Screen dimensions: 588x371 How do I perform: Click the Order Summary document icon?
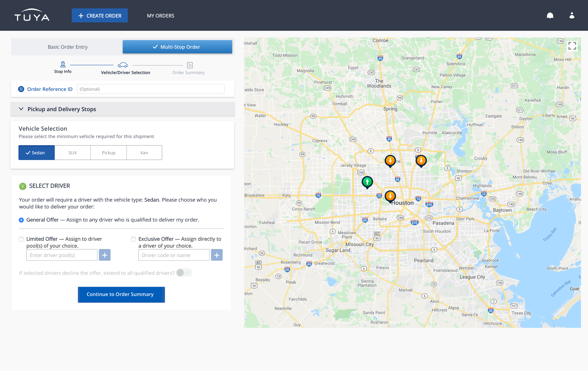tap(190, 65)
